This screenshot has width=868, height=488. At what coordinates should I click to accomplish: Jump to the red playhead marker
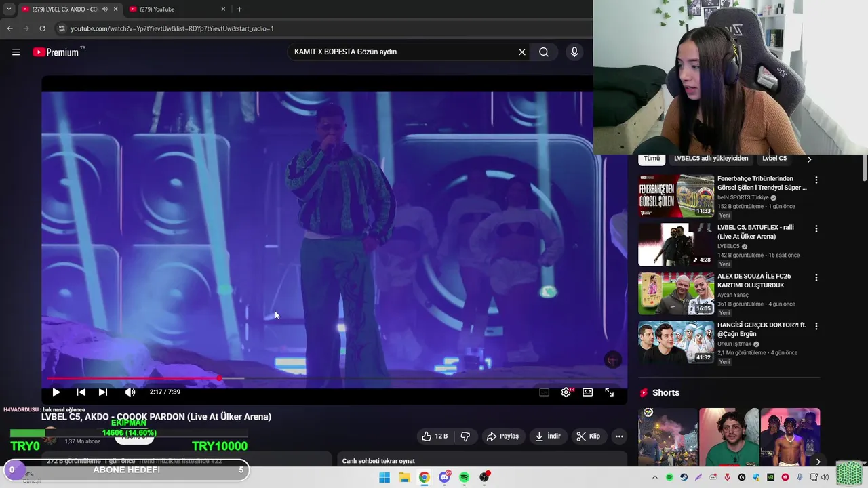pos(220,378)
